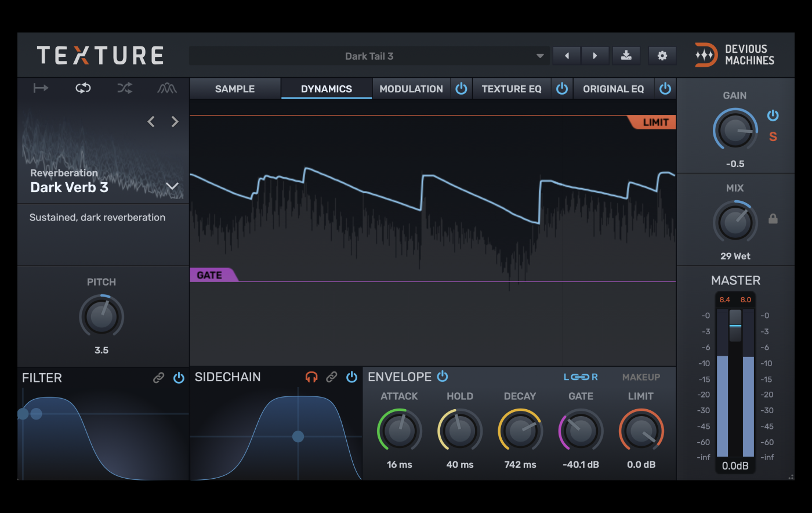
Task: Toggle sidechain headphone listen
Action: [x=311, y=377]
